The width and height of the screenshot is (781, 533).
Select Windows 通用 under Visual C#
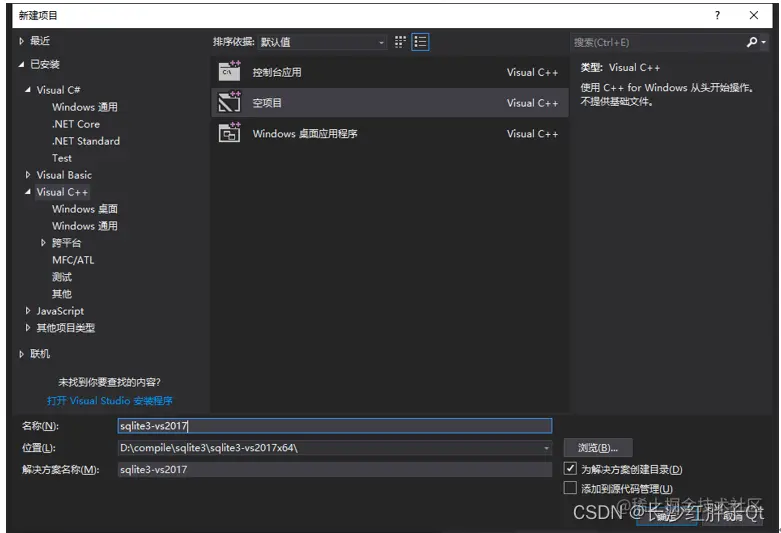click(x=85, y=107)
